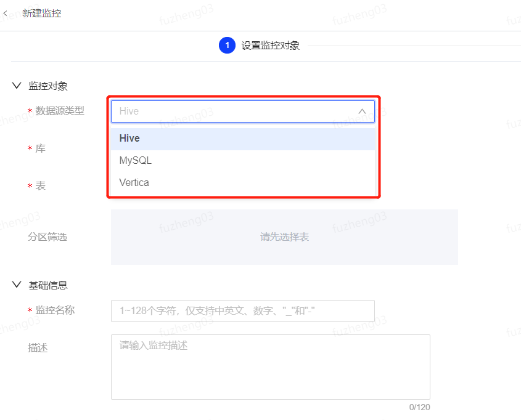The image size is (521, 420).
Task: Click into the 描述 text area
Action: [270, 367]
